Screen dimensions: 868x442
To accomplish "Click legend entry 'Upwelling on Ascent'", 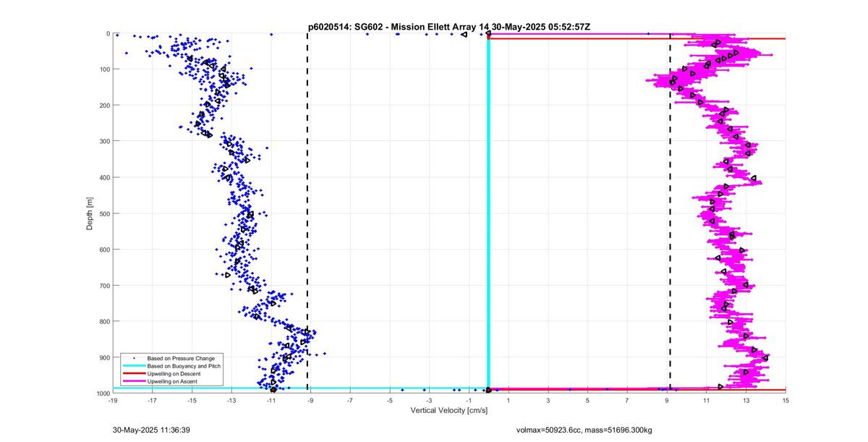I will click(x=172, y=381).
